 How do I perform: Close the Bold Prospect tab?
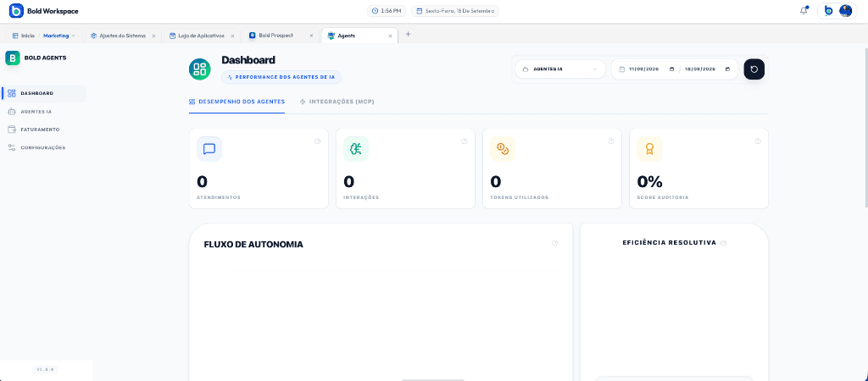click(311, 36)
